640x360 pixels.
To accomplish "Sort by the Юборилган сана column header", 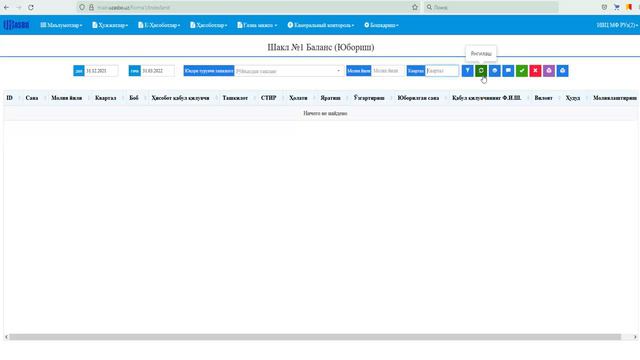I will (418, 98).
